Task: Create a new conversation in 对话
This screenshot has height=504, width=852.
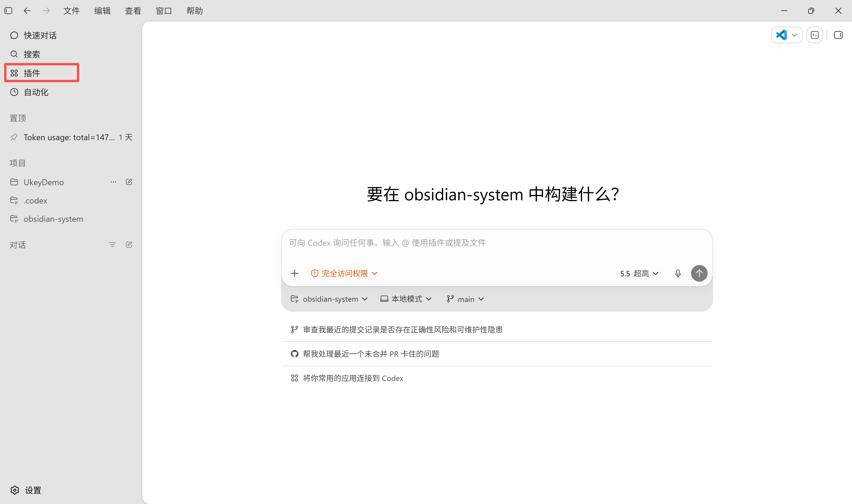Action: pos(129,245)
